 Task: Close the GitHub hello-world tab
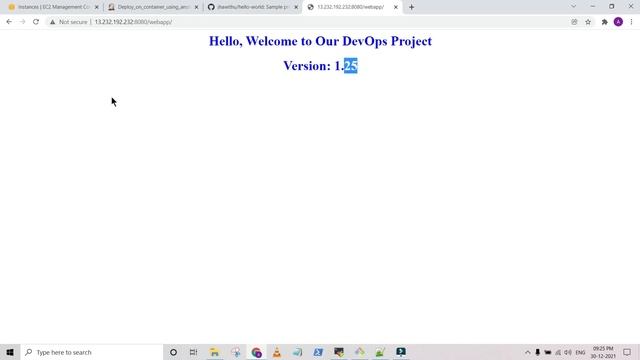tap(296, 7)
